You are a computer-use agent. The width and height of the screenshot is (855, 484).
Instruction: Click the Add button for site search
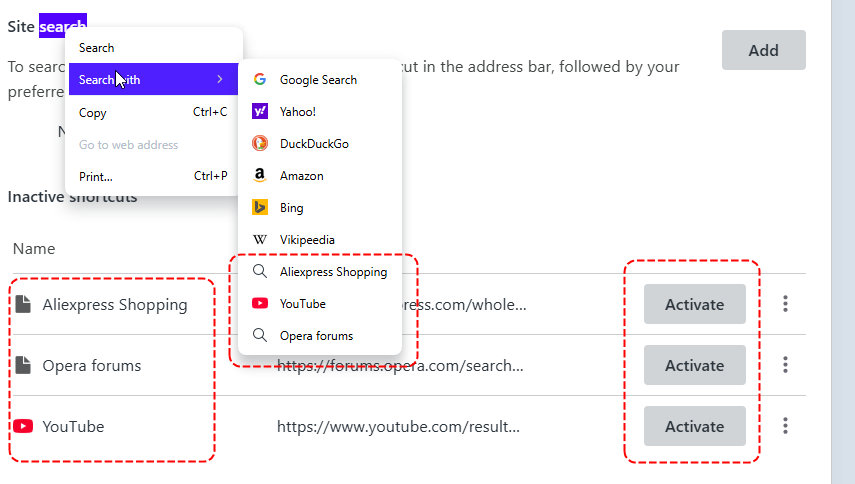763,50
